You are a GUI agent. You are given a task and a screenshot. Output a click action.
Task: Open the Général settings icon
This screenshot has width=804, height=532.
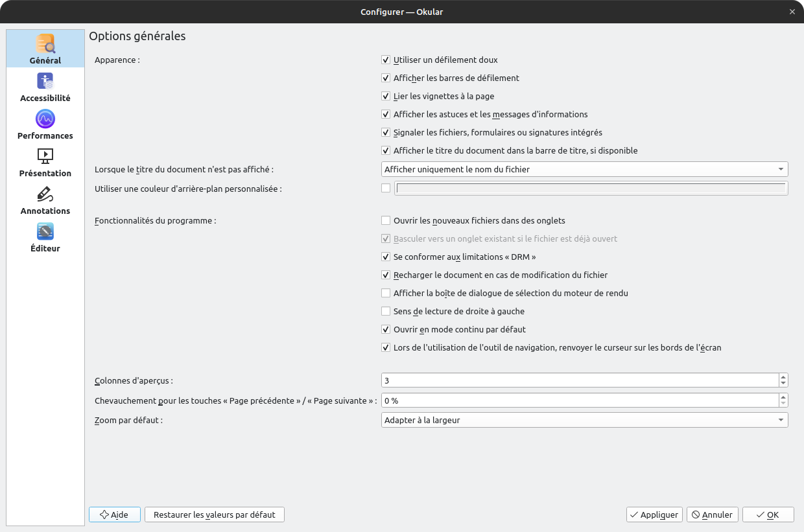click(45, 43)
